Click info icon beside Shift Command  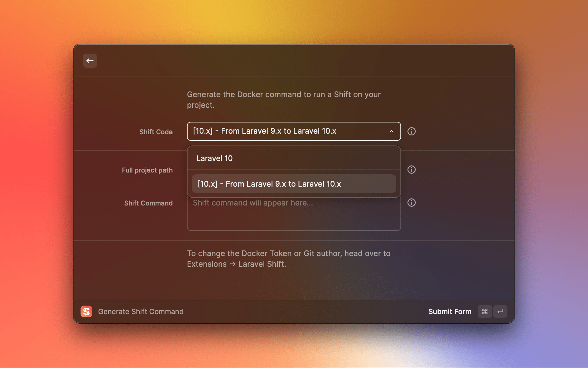coord(411,203)
